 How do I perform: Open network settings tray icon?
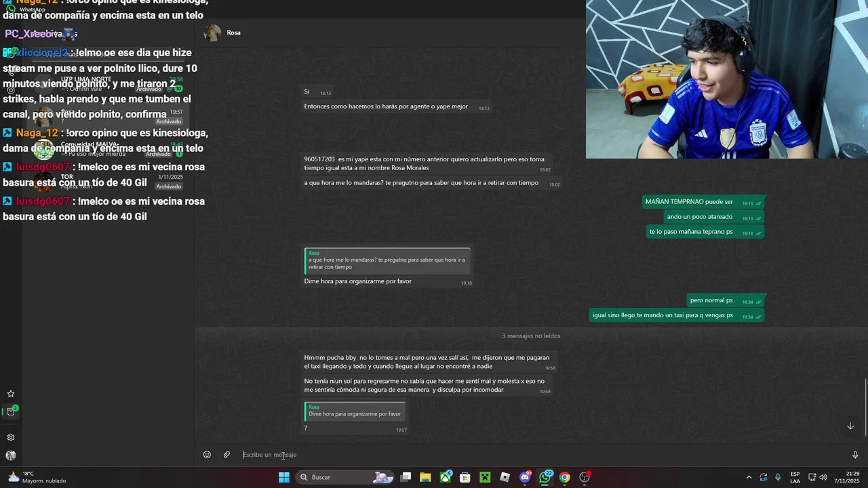[x=812, y=477]
